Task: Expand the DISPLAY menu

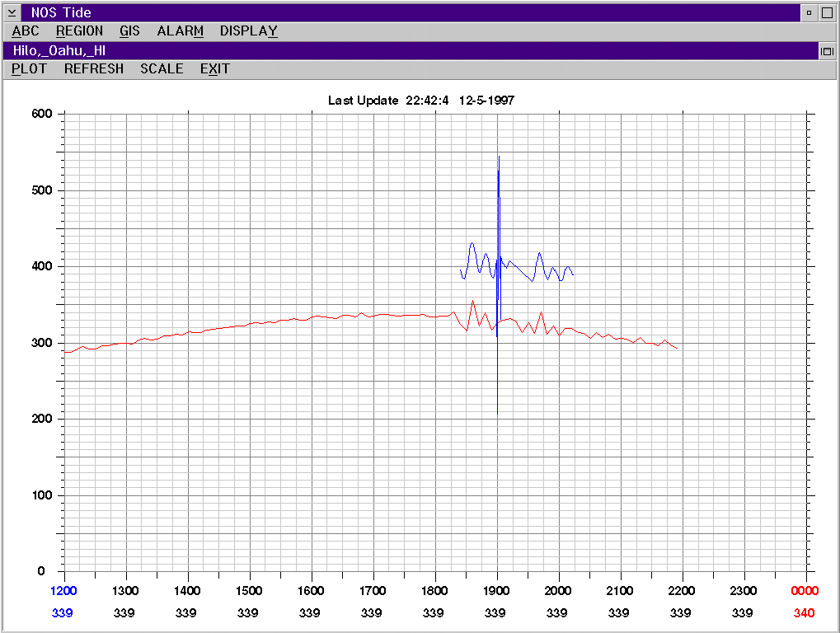Action: pyautogui.click(x=249, y=31)
